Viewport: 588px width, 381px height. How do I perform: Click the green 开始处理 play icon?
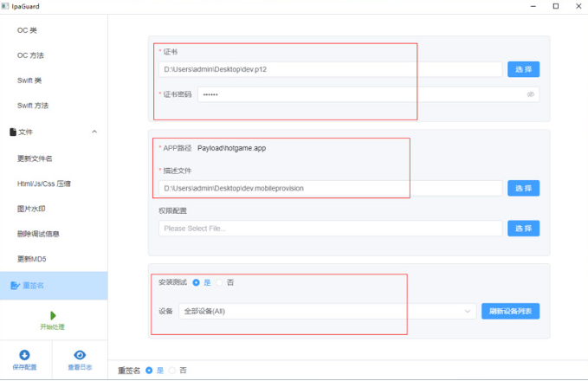[x=53, y=315]
